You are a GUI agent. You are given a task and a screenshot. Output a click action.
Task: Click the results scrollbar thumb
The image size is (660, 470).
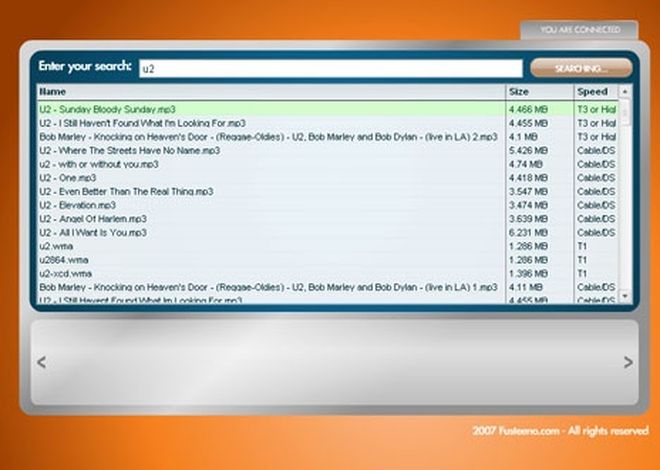coord(625,112)
